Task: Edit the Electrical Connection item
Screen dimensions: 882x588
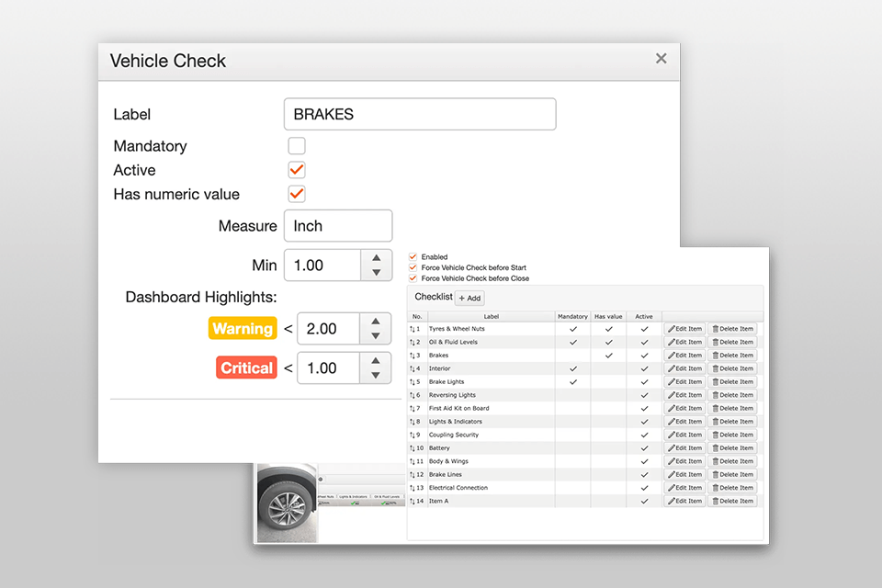Action: (x=684, y=487)
